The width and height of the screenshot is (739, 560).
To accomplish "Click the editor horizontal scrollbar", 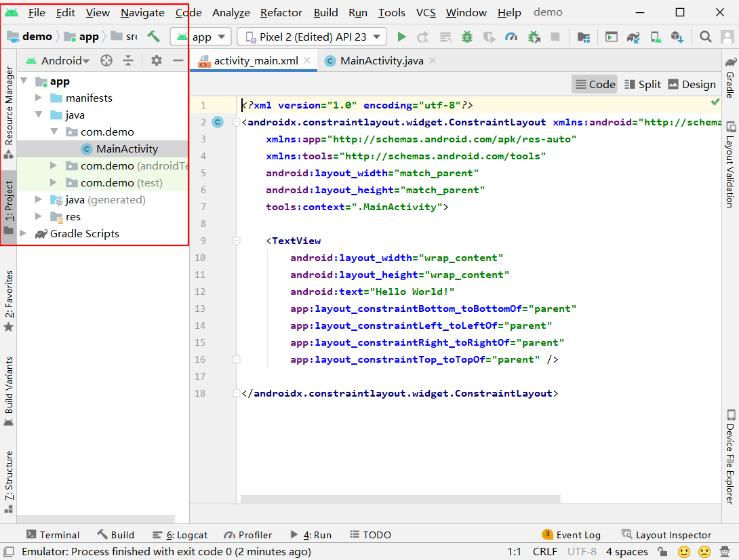I will 401,499.
